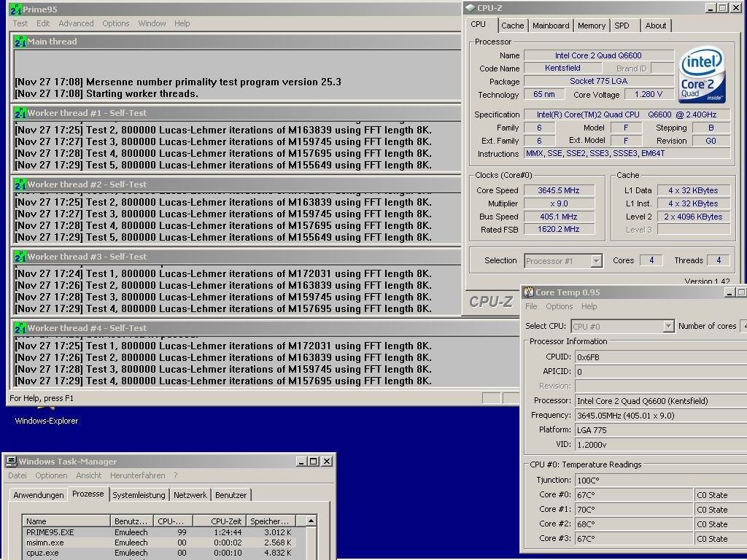747x560 pixels.
Task: Switch to the About tab in CPU-Z
Action: pyautogui.click(x=656, y=26)
